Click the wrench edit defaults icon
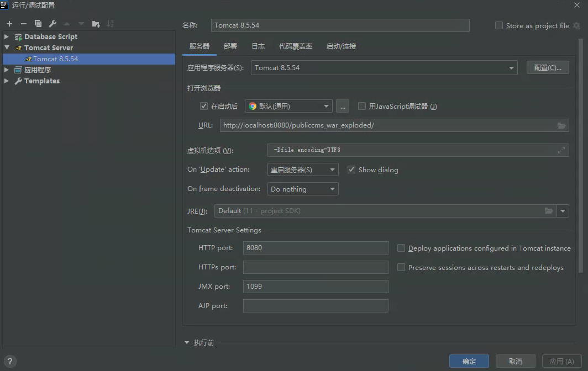The image size is (588, 371). [53, 24]
